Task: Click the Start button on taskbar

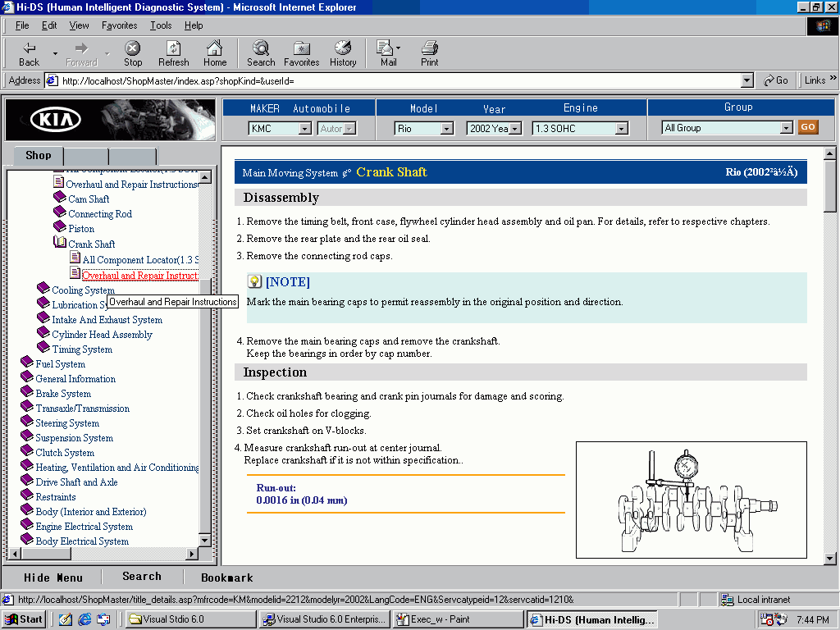Action: click(x=24, y=619)
